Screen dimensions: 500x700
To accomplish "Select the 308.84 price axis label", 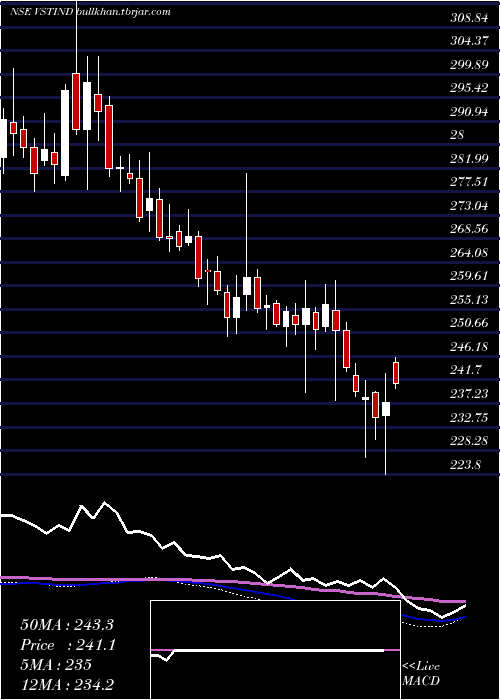I will tap(469, 18).
